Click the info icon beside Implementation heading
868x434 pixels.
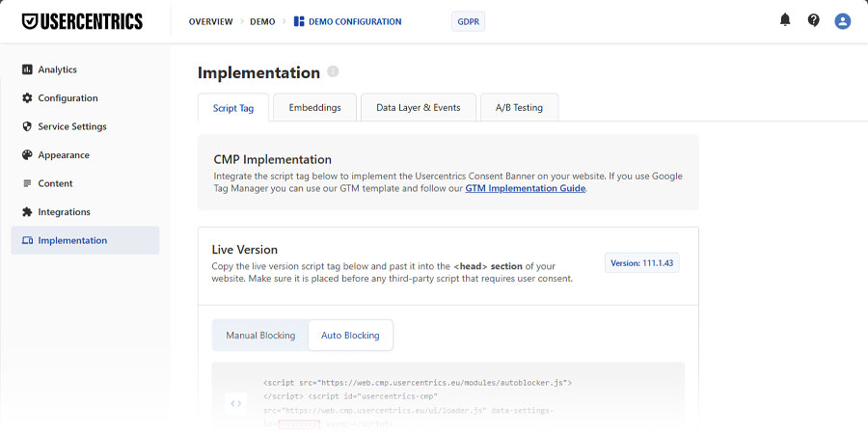click(x=333, y=72)
